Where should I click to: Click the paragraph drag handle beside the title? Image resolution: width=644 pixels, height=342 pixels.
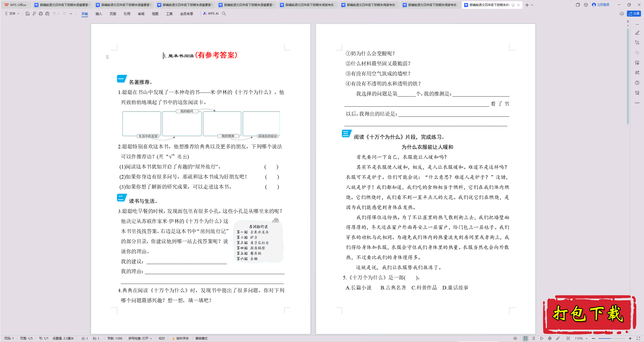[107, 57]
